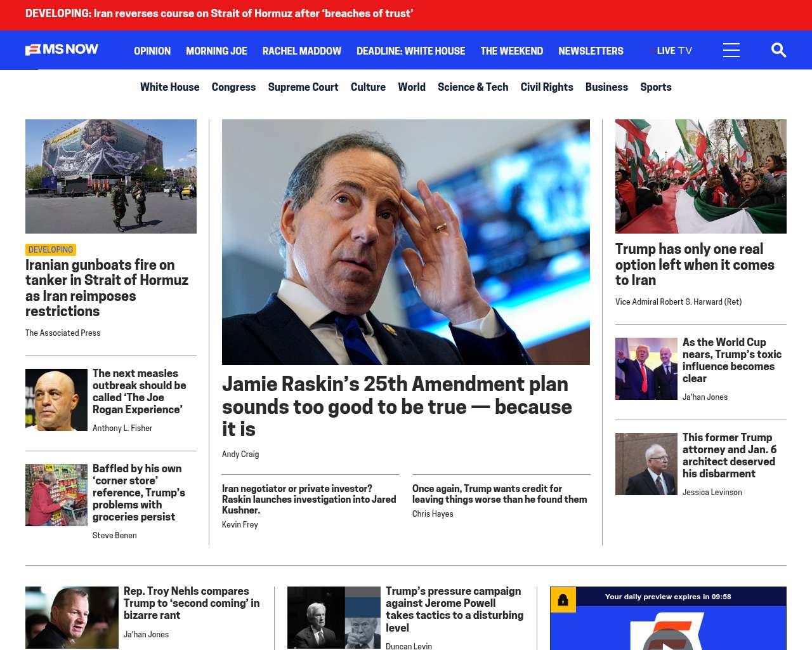Screen dimensions: 812x650
Task: Open Trump's one real option Iran article
Action: (695, 265)
